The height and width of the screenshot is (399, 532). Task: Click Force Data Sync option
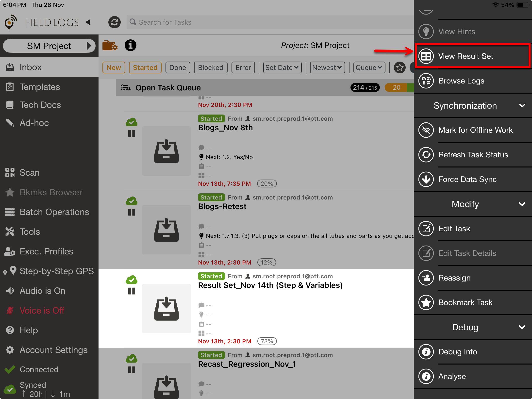click(x=467, y=179)
